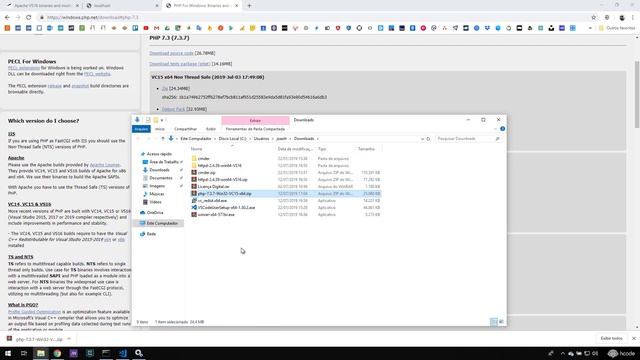The width and height of the screenshot is (640, 360).
Task: Open Imagens in navigation pane
Action: 157,186
